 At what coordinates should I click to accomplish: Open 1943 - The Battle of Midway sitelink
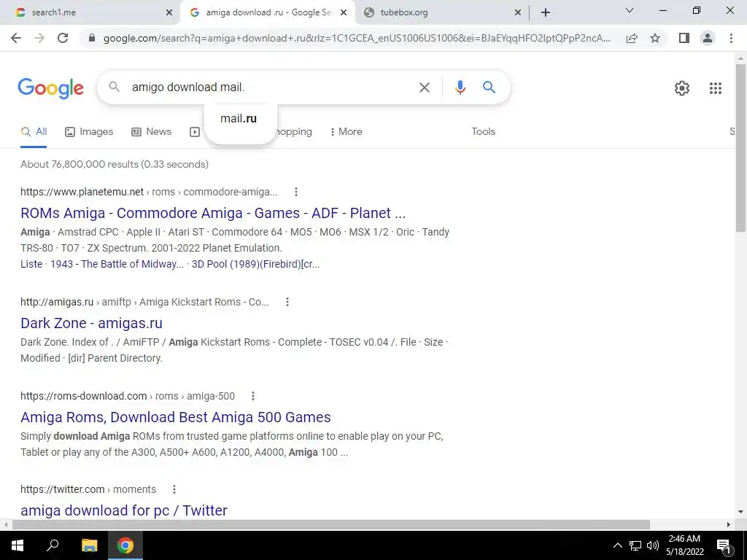click(117, 264)
